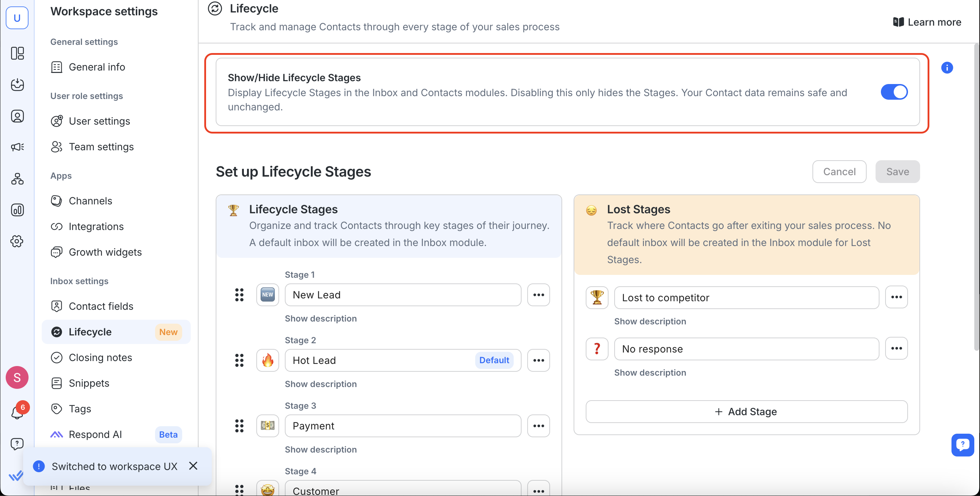980x496 pixels.
Task: Click the blue info icon near toggle
Action: 946,68
